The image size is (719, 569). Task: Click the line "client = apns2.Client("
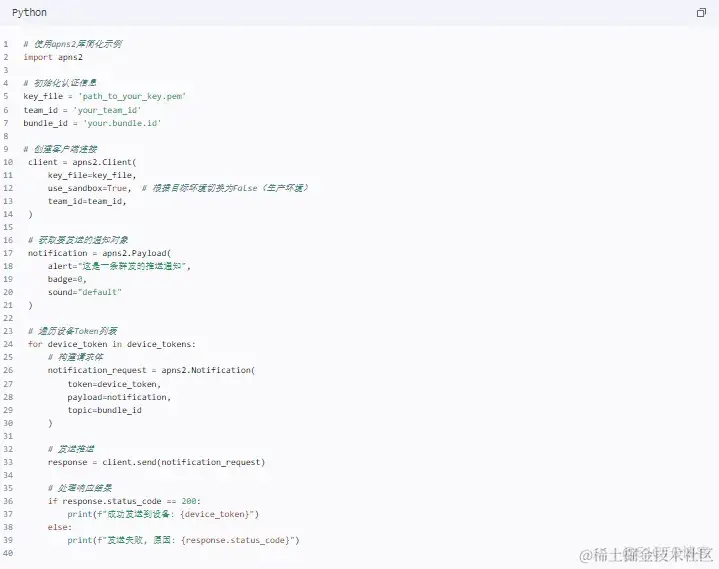82,162
